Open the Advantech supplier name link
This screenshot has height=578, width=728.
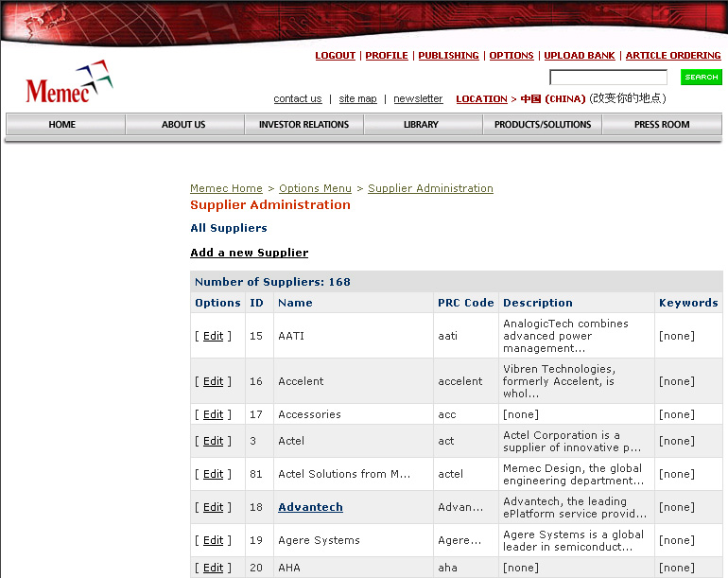tap(310, 508)
